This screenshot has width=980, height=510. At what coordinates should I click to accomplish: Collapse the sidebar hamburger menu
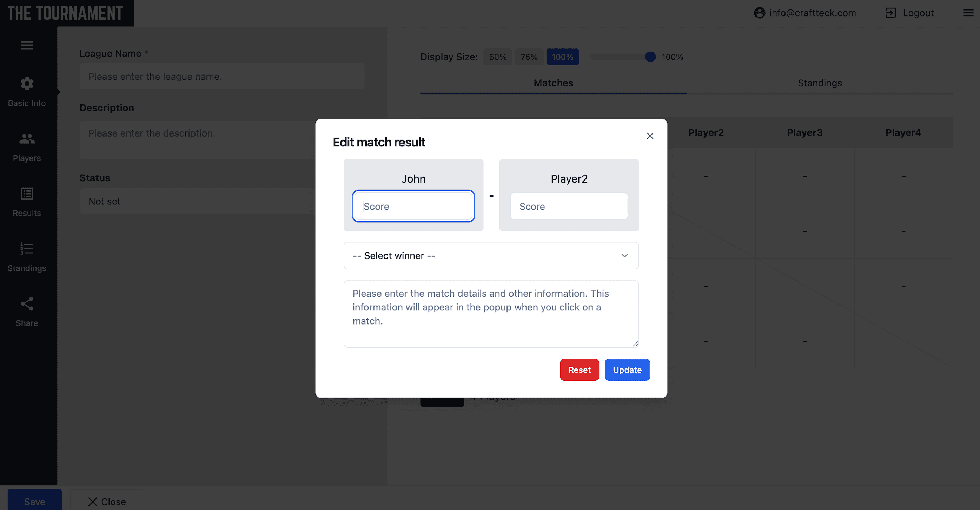click(x=27, y=45)
